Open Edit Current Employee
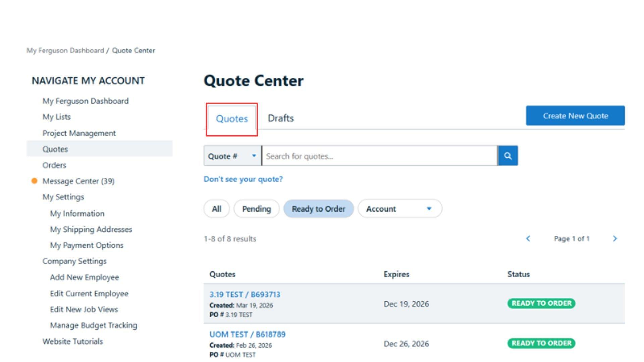The width and height of the screenshot is (644, 362). [x=89, y=294]
